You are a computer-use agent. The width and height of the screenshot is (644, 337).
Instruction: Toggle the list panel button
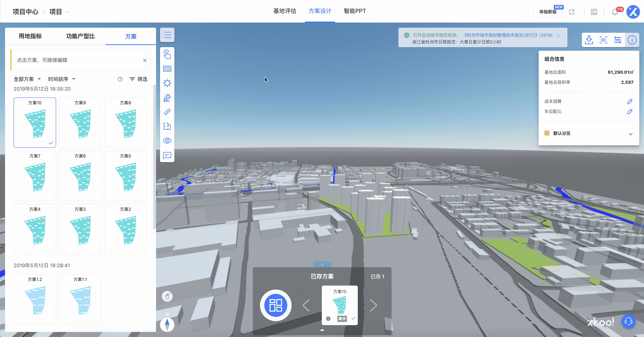(167, 35)
